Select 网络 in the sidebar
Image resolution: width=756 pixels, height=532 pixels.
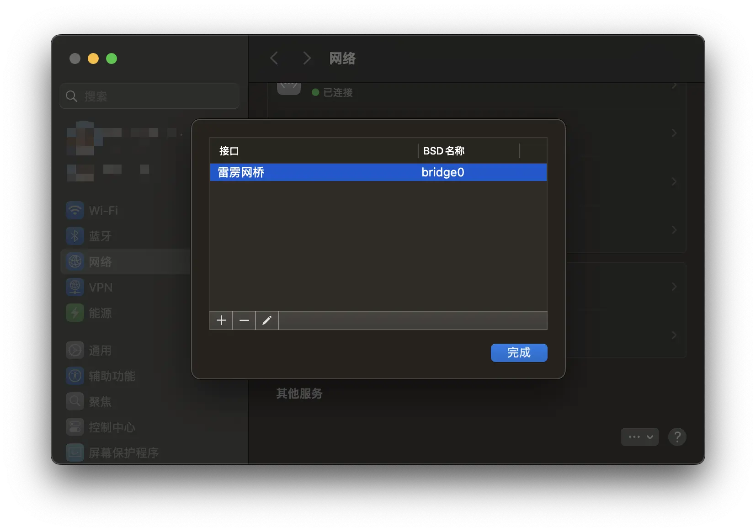(100, 262)
